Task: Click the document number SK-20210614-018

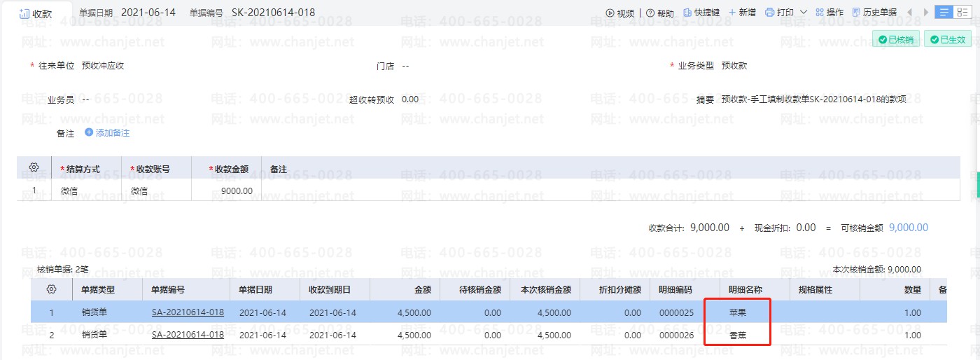Action: [273, 13]
